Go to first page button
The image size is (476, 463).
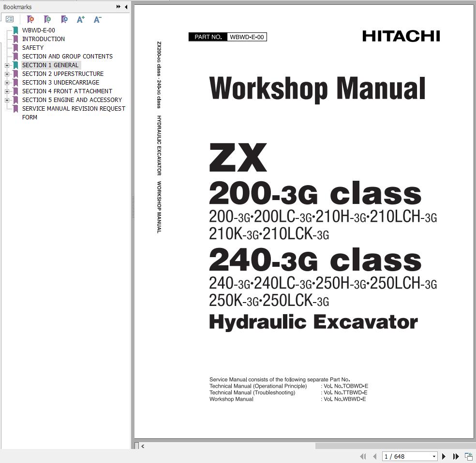[363, 456]
